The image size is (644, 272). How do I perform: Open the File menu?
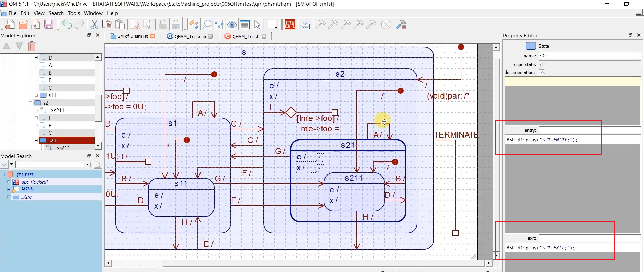12,13
